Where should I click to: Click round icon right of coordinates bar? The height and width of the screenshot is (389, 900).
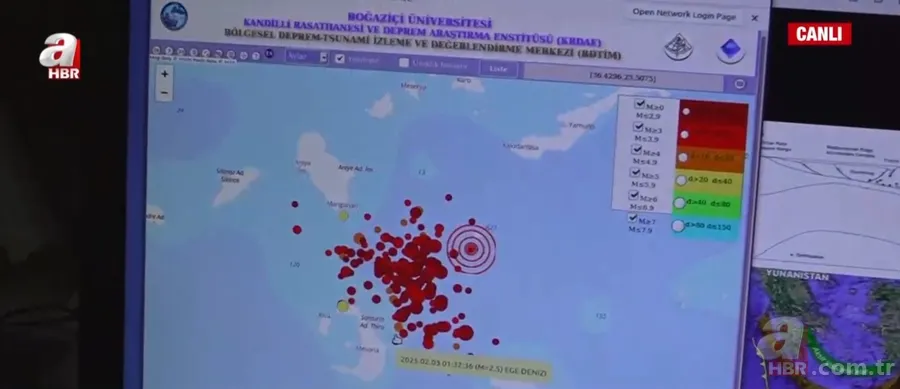coord(739,84)
